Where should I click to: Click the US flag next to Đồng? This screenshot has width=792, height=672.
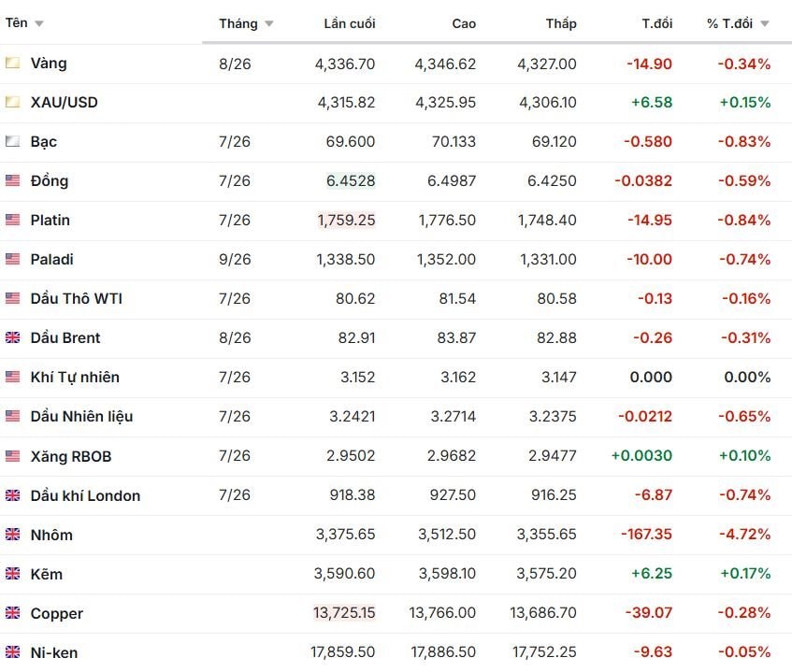(13, 180)
